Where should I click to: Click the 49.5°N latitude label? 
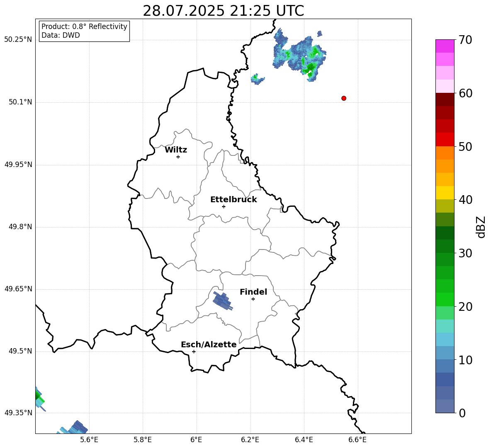pos(20,351)
